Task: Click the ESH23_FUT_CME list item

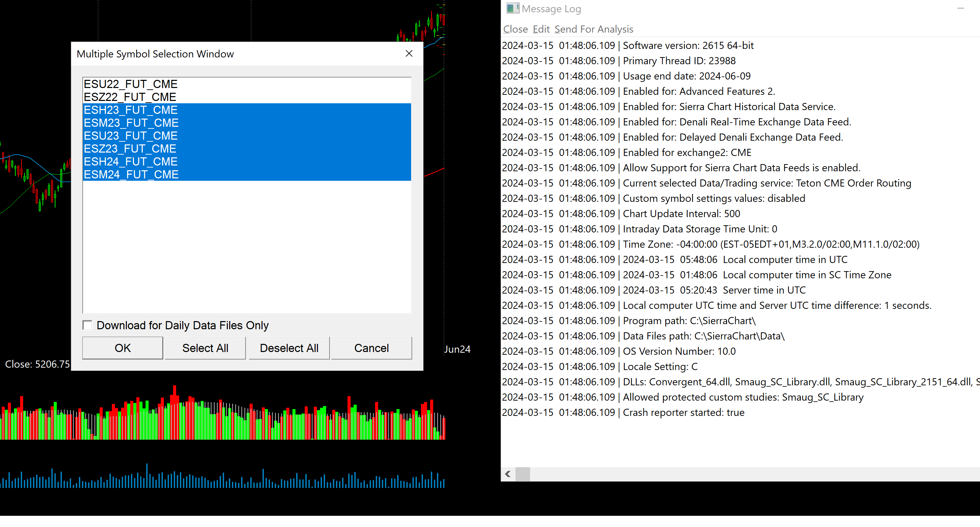Action: 131,110
